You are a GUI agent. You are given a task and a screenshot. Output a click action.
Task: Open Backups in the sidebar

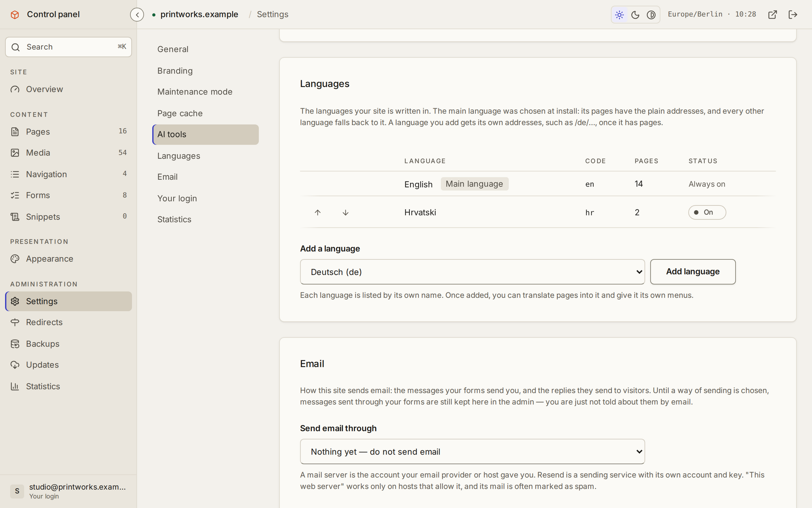coord(68,344)
